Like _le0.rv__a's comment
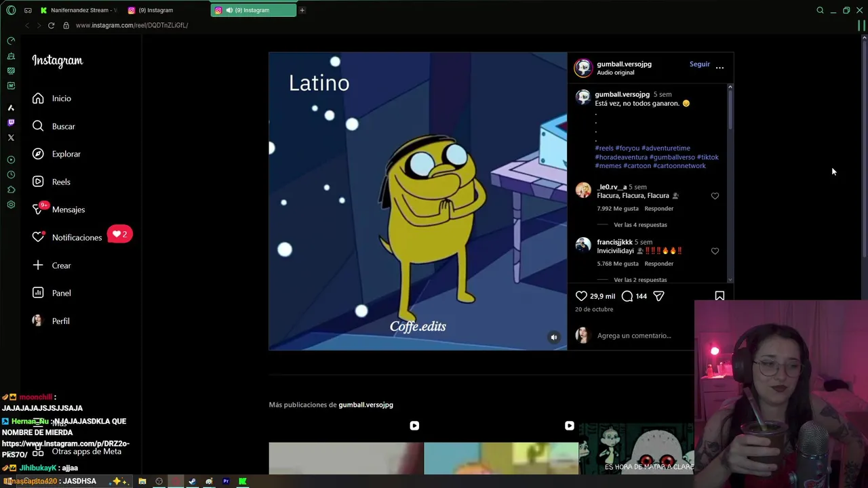The height and width of the screenshot is (488, 868). [715, 196]
